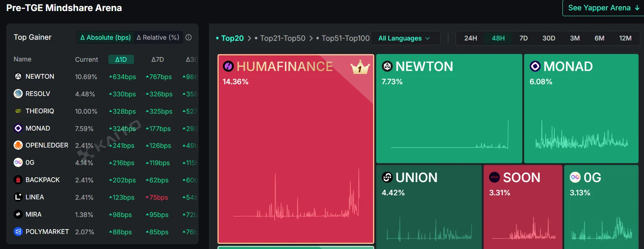Open the Top Gainer info icon
Viewport: 644px width, 249px height.
point(189,37)
